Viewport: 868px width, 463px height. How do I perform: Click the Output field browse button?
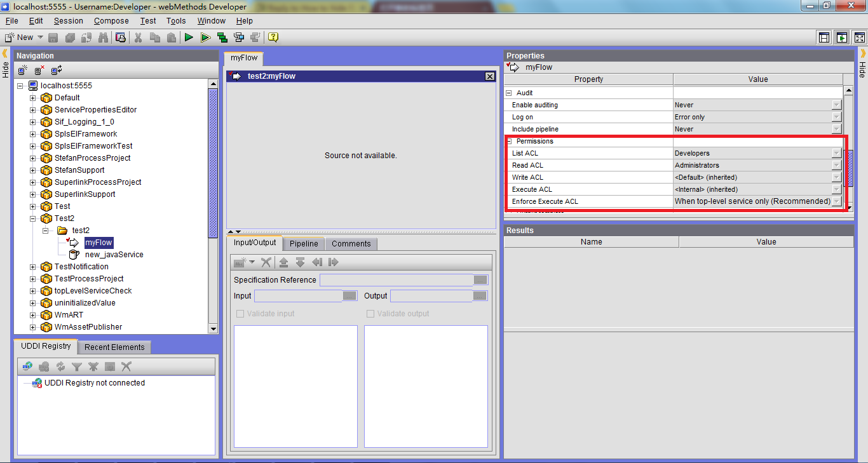(x=480, y=296)
